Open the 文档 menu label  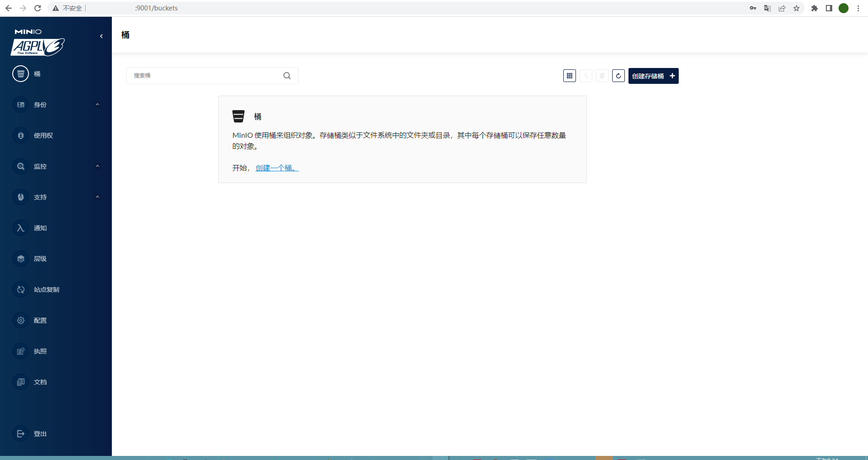pyautogui.click(x=40, y=382)
